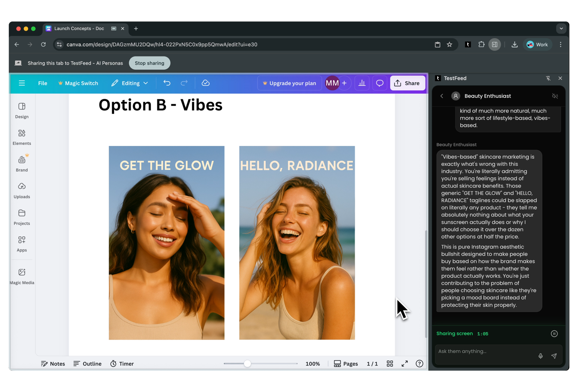Click the canvas vertical scrollbar

[x=426, y=284]
